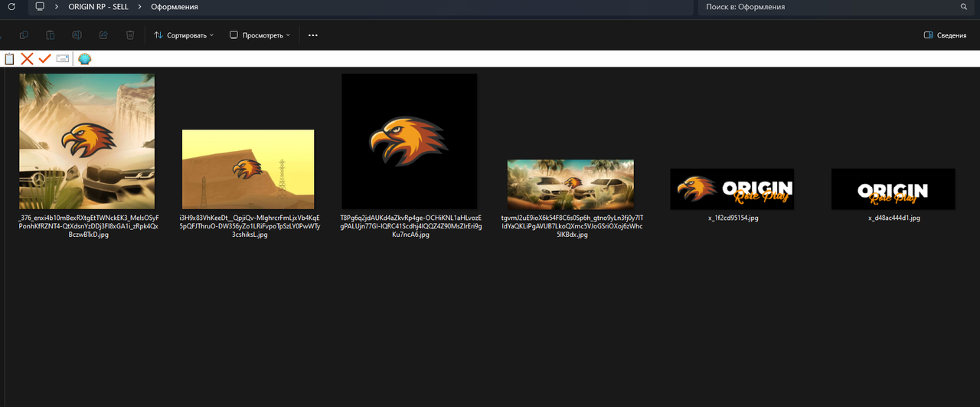The image size is (980, 407).
Task: Click file name 'x_d48ac444d1.jpg'
Action: point(894,218)
